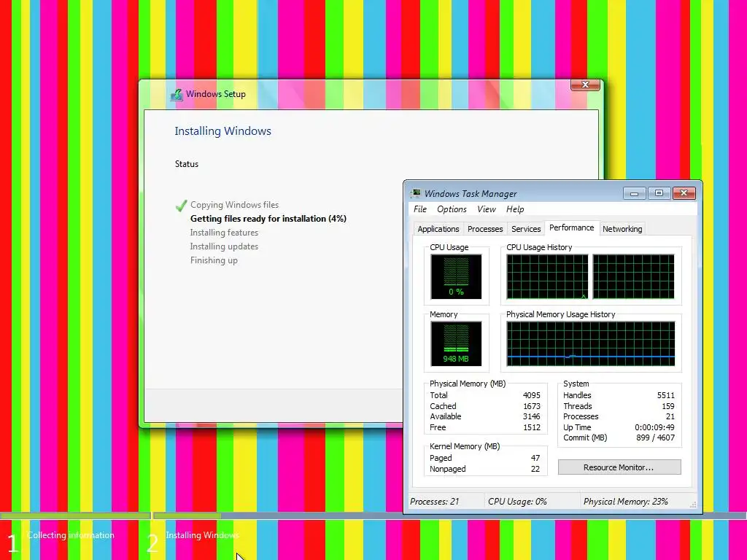Open the View menu in Task Manager
The width and height of the screenshot is (747, 560).
click(x=487, y=209)
